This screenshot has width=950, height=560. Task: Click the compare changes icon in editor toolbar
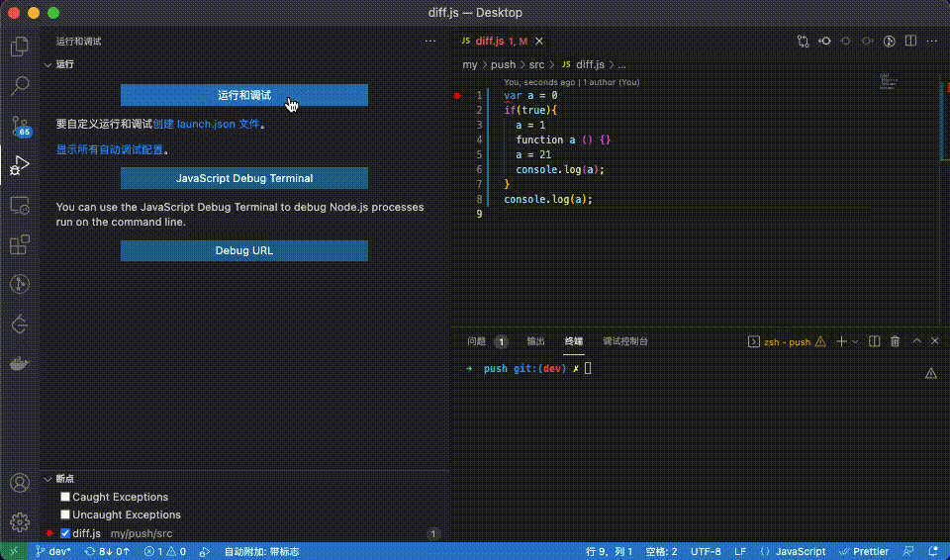[803, 42]
